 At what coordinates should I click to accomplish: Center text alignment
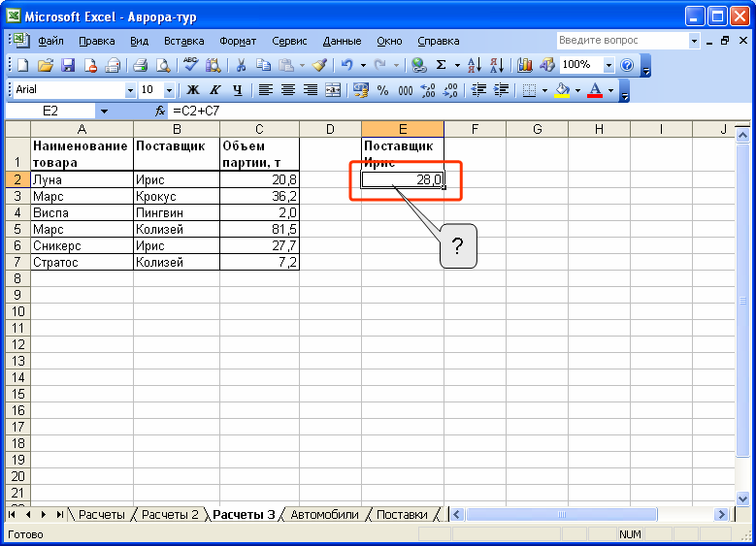pos(288,90)
